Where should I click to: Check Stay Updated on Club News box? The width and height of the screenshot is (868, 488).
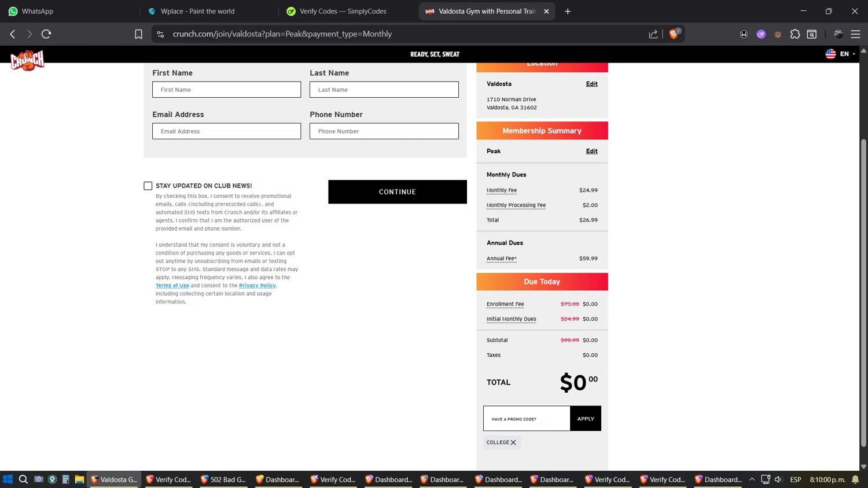pos(148,186)
